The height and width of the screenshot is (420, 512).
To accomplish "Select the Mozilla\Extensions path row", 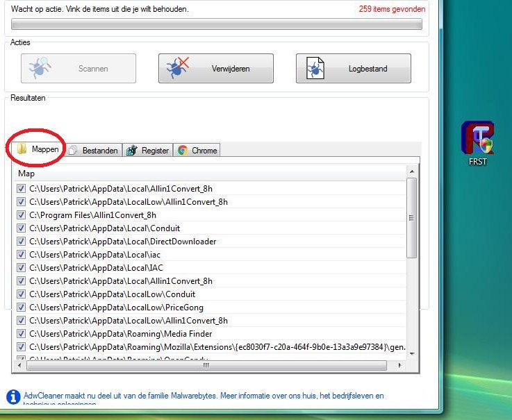I will (x=209, y=346).
